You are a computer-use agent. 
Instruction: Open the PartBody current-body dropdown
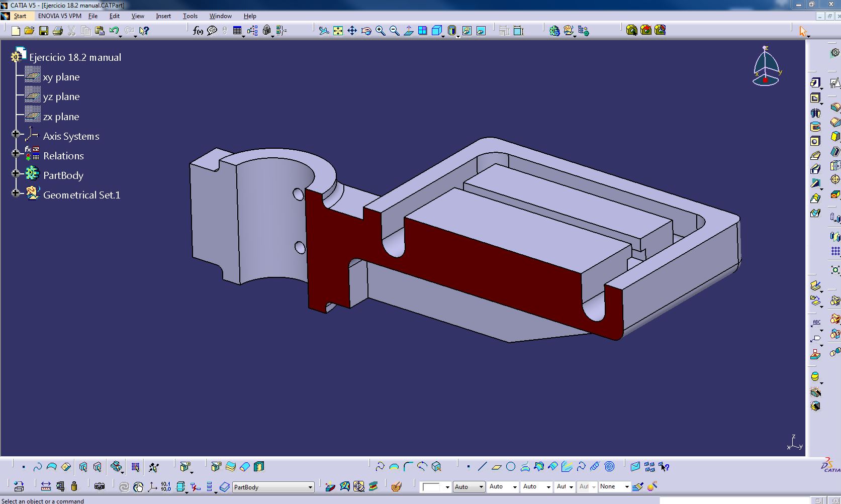pos(310,487)
